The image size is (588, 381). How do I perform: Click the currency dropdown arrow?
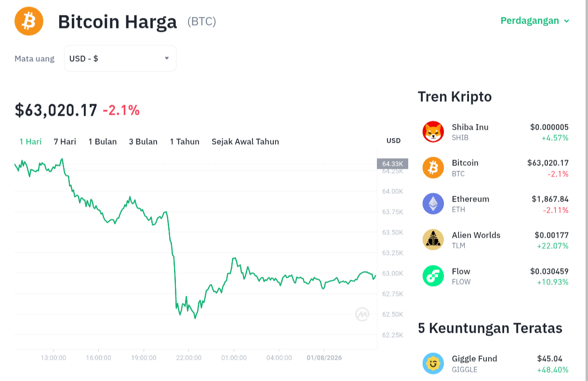click(167, 58)
